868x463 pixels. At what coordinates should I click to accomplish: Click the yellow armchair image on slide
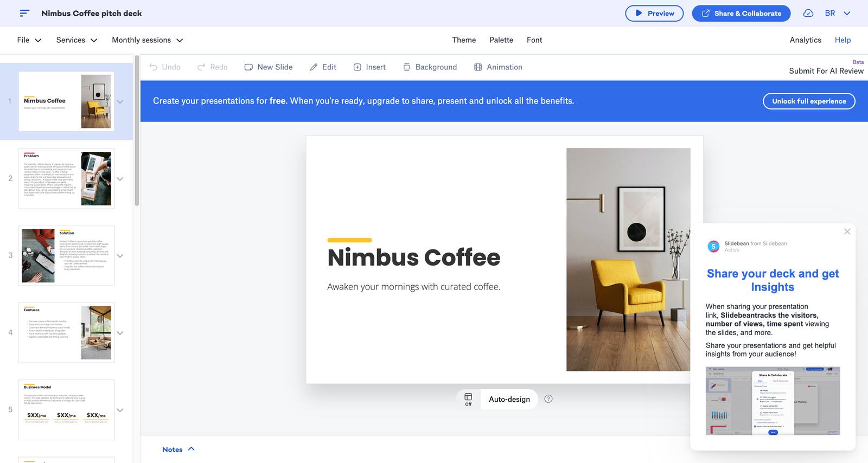coord(628,260)
